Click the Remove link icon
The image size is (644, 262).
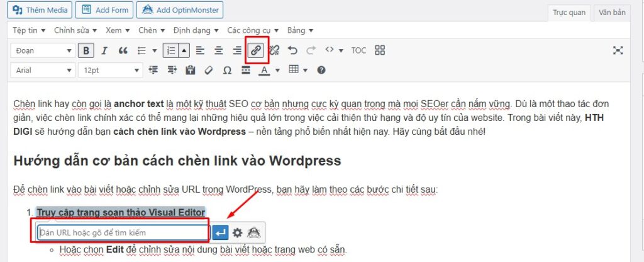pos(274,50)
